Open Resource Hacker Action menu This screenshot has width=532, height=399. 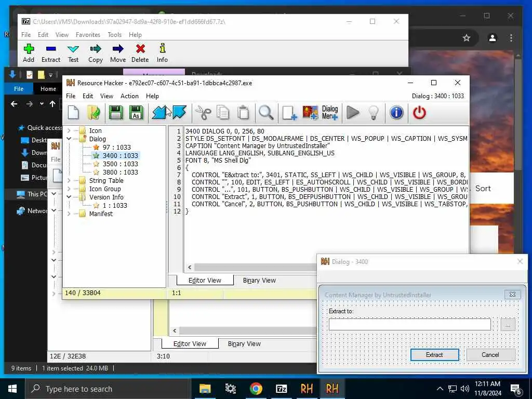tap(129, 96)
